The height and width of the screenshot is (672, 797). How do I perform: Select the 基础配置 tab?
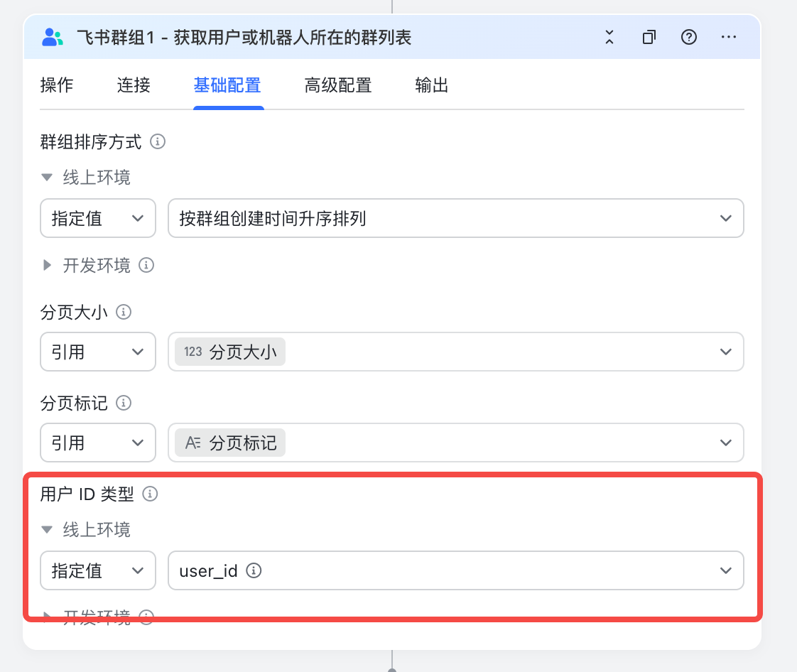(227, 85)
